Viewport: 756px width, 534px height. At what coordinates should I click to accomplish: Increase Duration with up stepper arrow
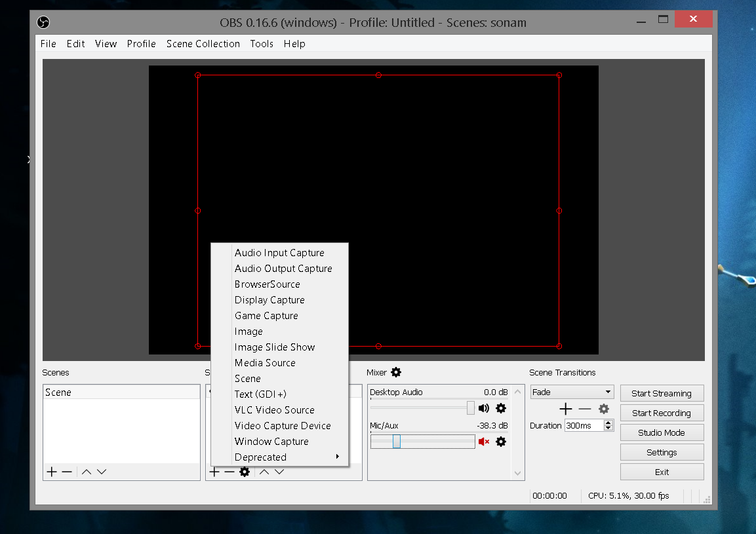click(608, 423)
